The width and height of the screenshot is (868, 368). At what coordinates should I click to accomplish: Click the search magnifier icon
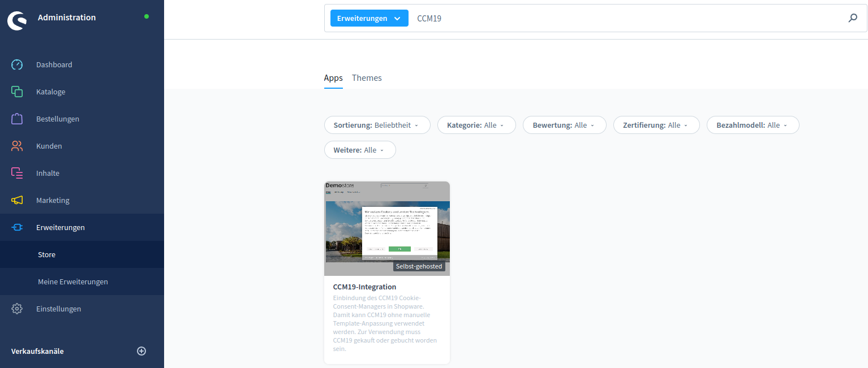[853, 18]
